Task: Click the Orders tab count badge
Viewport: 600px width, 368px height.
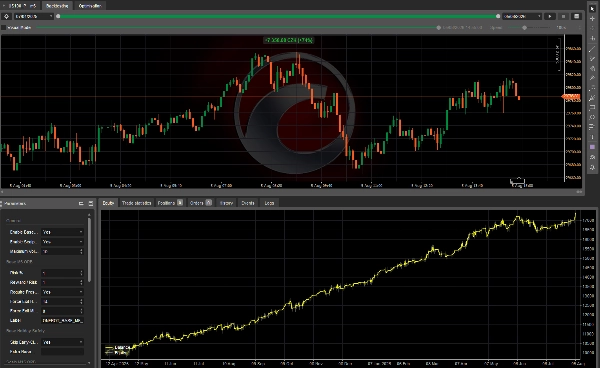Action: [209, 203]
